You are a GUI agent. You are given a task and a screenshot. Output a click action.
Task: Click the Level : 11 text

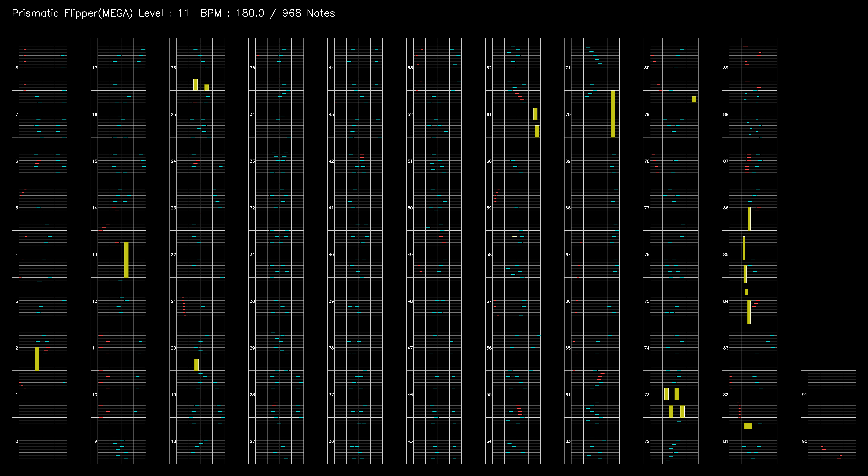(x=164, y=13)
